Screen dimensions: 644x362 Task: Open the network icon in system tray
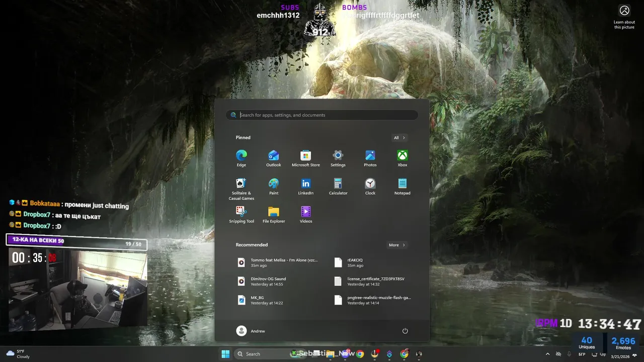tap(595, 354)
